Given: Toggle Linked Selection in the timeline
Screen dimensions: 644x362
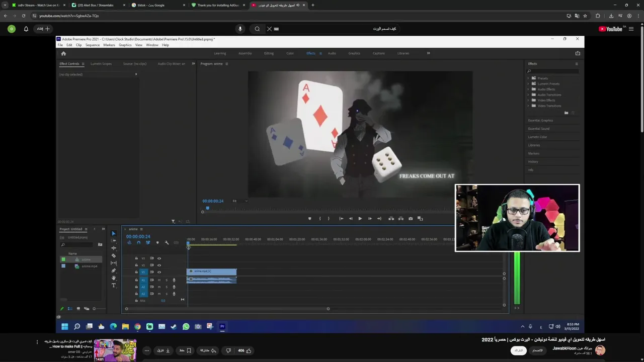Looking at the screenshot, I should (148, 243).
